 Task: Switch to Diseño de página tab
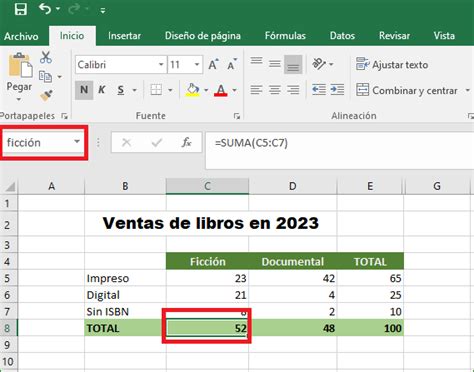[x=203, y=36]
